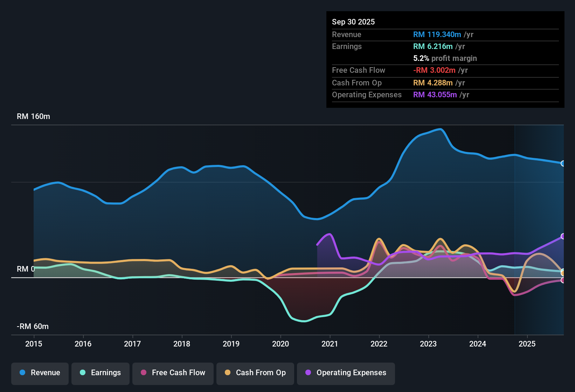The image size is (575, 392).
Task: Select the 2020 axis label
Action: point(280,344)
